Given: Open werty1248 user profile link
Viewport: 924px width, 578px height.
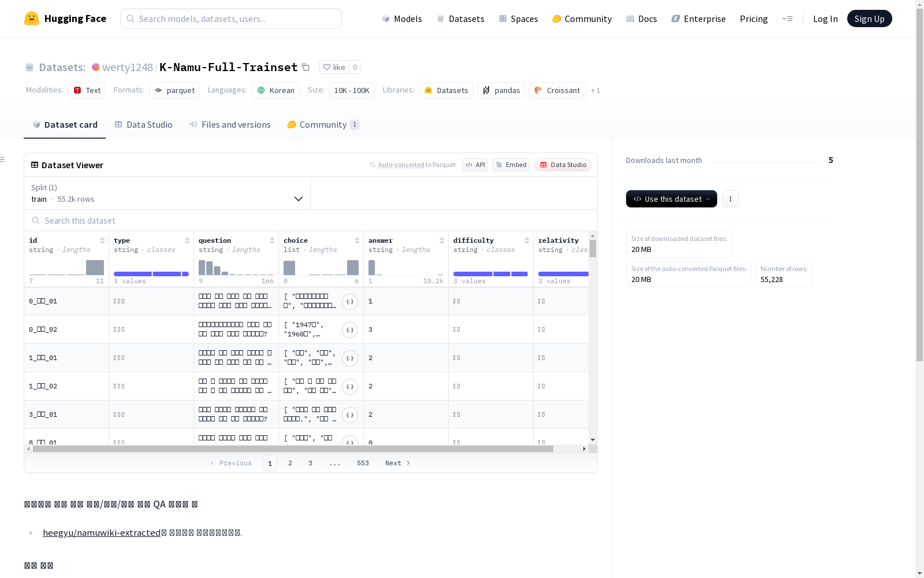Looking at the screenshot, I should [127, 67].
